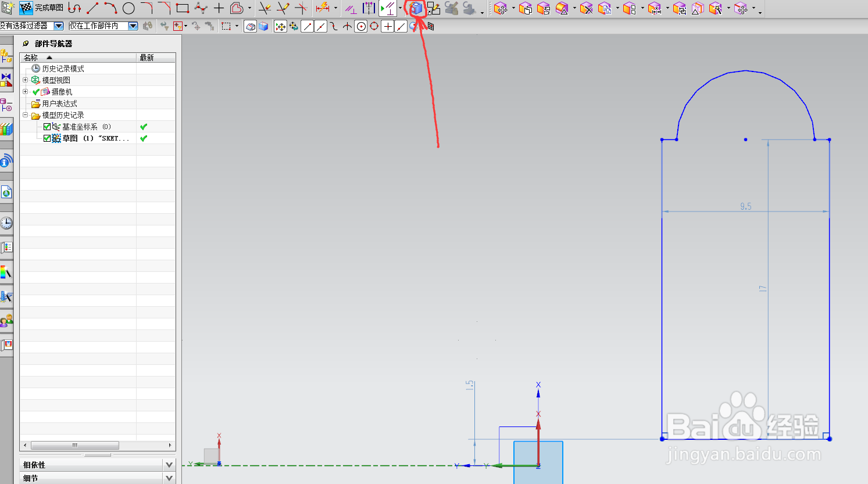Viewport: 868px width, 484px height.
Task: Select the Arc drawing tool
Action: [x=110, y=8]
